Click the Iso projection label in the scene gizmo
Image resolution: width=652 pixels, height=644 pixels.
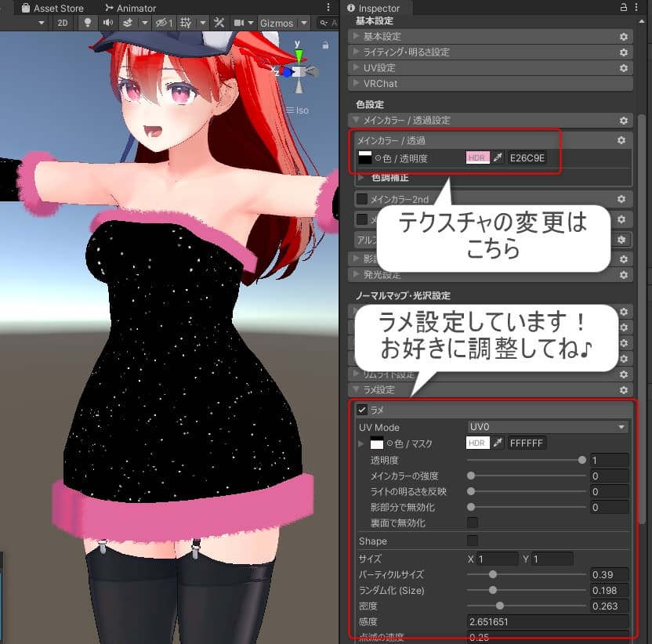coord(301,110)
